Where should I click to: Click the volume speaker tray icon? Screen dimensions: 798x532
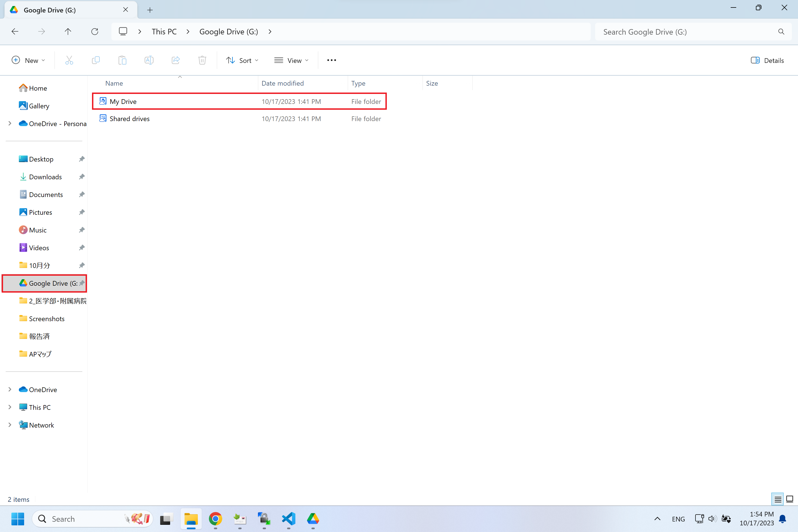(712, 519)
